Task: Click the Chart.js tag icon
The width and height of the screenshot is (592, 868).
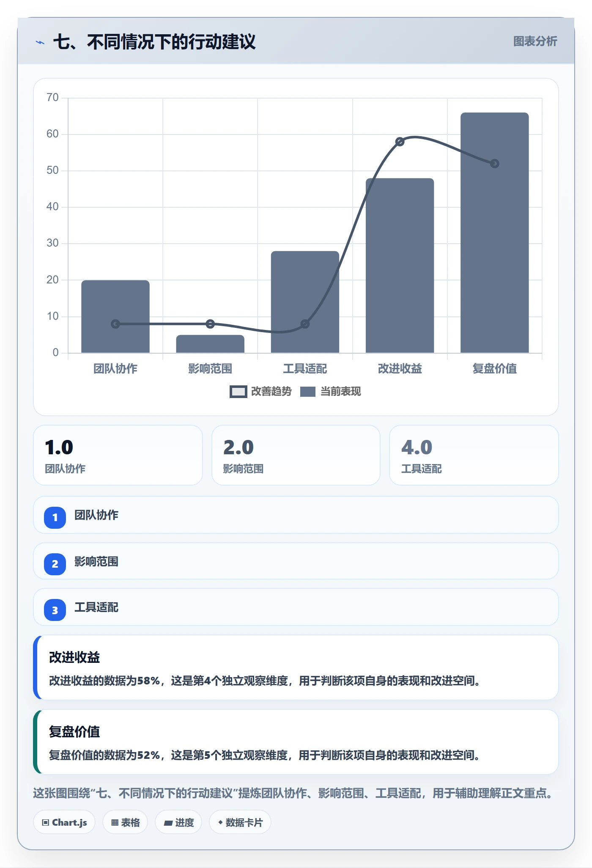Action: click(46, 822)
